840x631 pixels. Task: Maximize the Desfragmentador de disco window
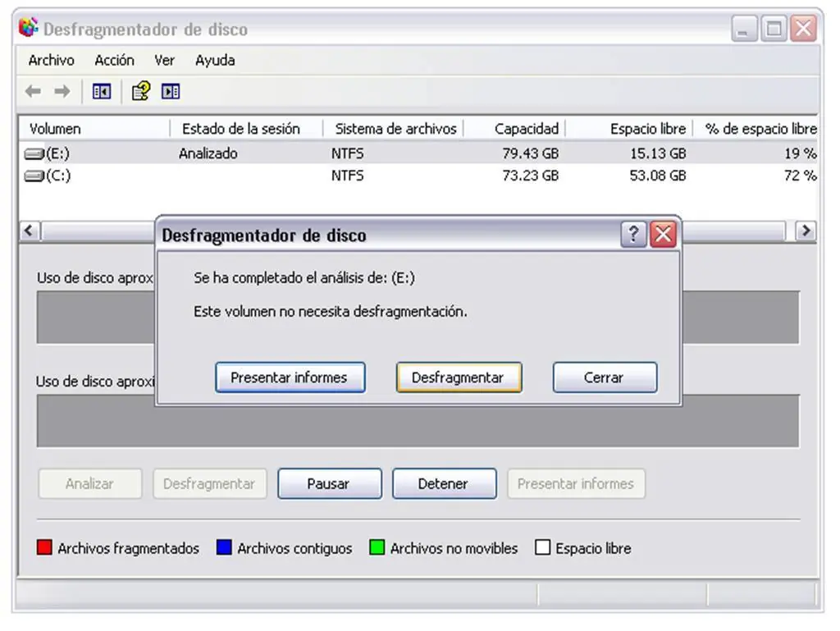coord(774,29)
